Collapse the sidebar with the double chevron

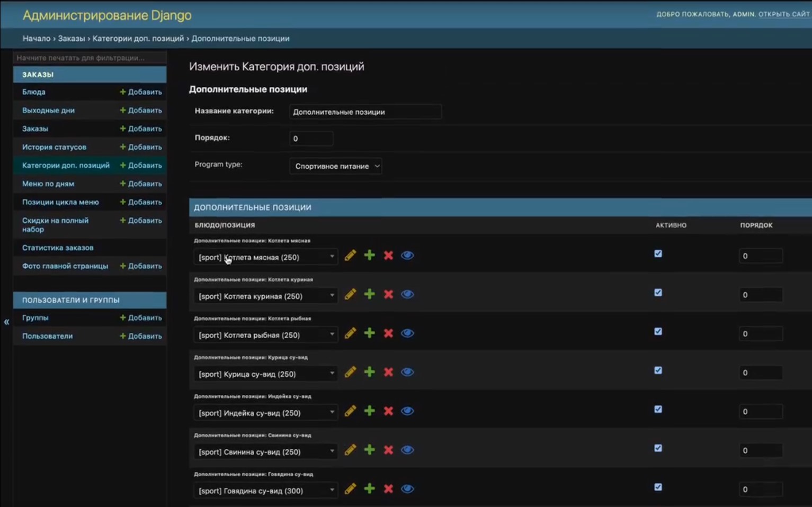click(x=6, y=322)
